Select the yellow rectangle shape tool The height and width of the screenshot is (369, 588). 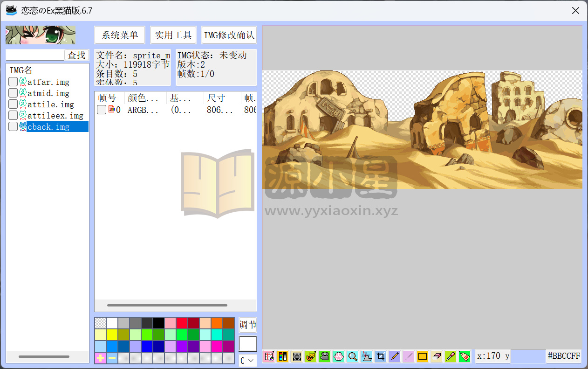(423, 356)
